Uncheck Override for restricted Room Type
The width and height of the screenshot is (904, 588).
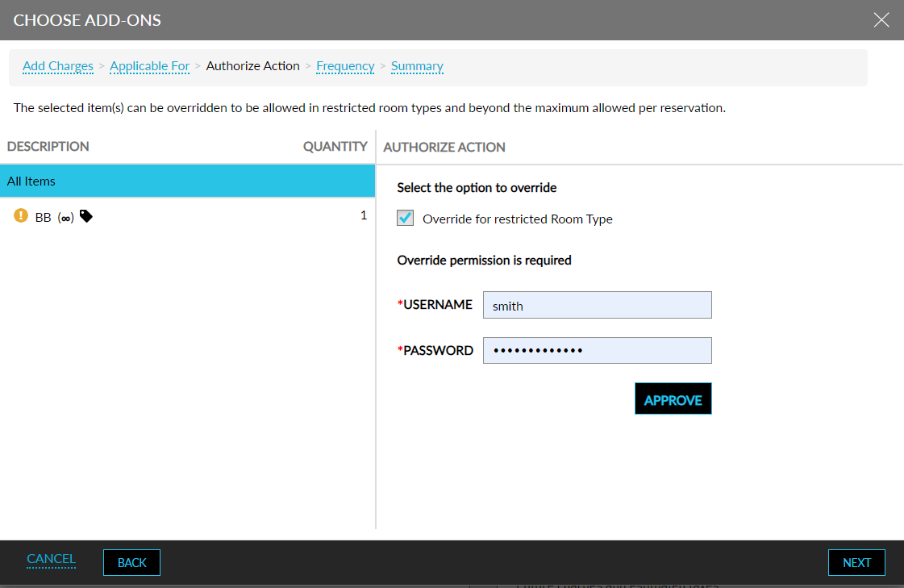point(405,218)
